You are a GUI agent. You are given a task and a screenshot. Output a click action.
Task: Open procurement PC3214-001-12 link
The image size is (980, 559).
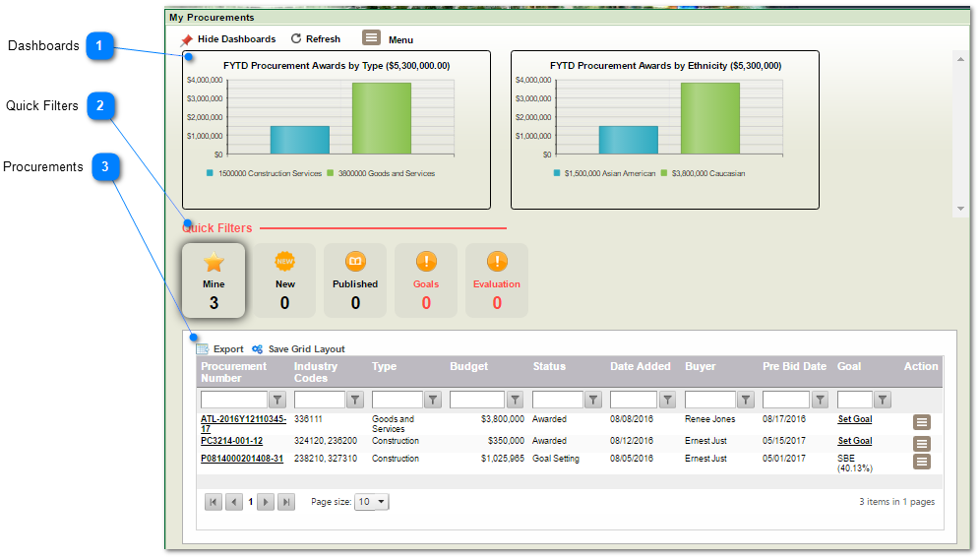click(231, 441)
